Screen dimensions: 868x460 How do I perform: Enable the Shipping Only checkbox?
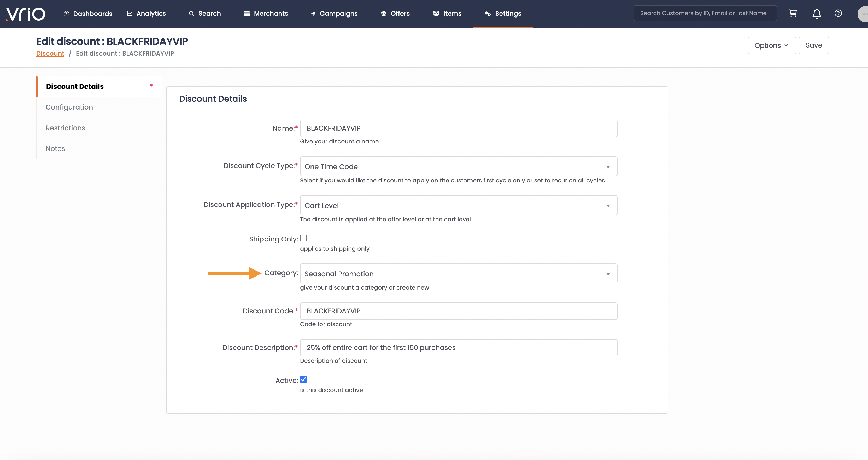pyautogui.click(x=303, y=238)
